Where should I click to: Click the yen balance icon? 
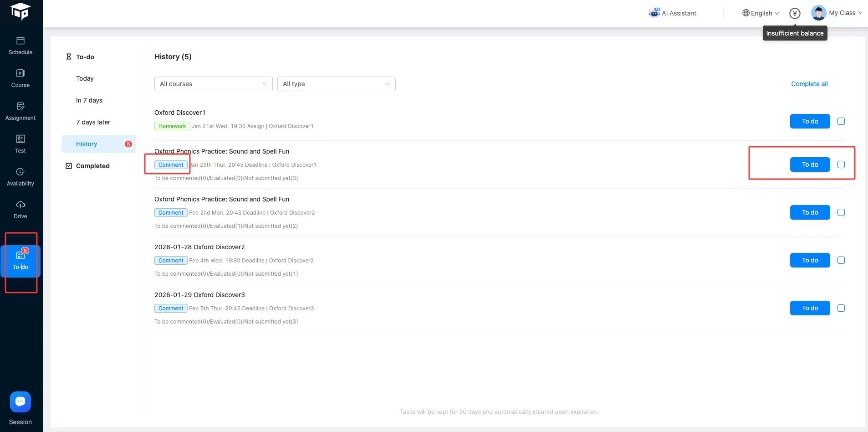[x=795, y=13]
